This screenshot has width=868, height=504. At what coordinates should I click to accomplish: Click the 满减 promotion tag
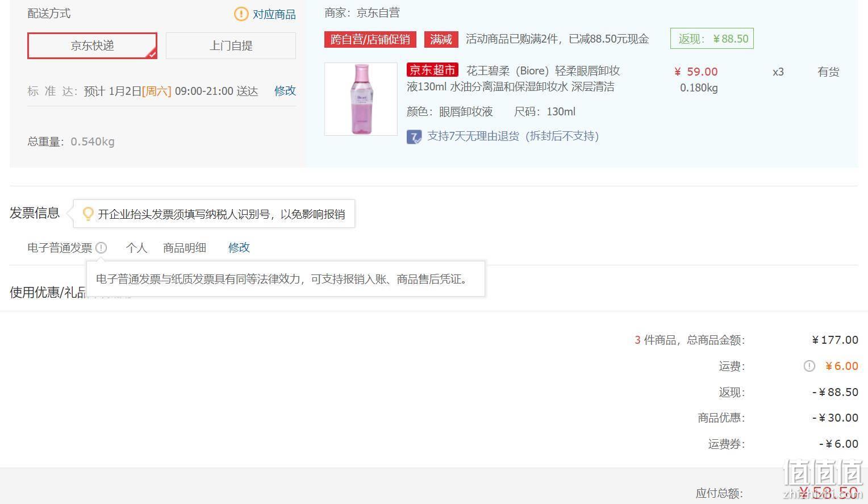(x=441, y=39)
